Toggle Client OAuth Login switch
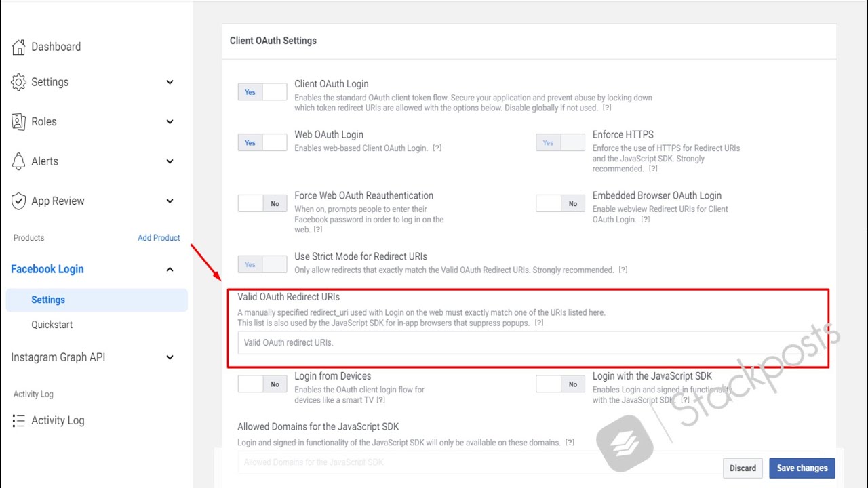The width and height of the screenshot is (868, 488). tap(262, 92)
